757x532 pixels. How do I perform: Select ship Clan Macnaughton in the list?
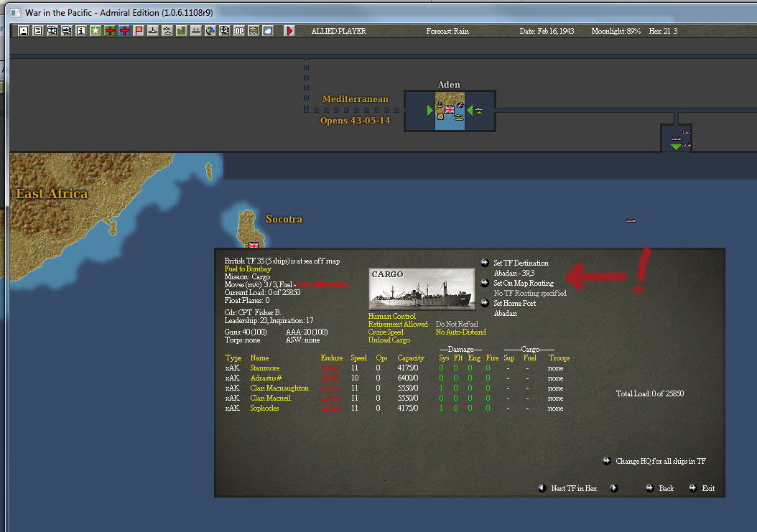click(279, 388)
